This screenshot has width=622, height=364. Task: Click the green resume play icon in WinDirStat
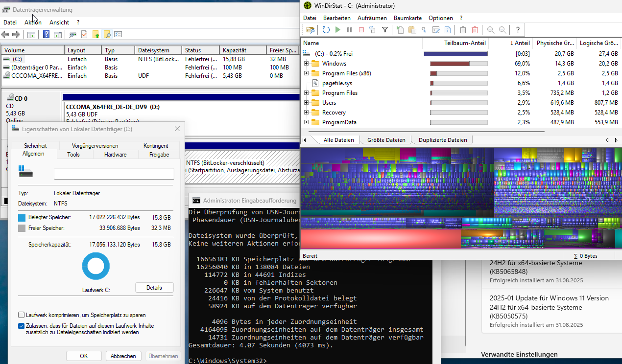(x=338, y=30)
